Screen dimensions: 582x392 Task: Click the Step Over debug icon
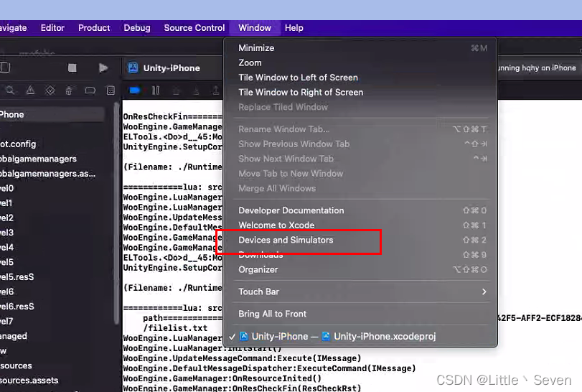point(177,90)
